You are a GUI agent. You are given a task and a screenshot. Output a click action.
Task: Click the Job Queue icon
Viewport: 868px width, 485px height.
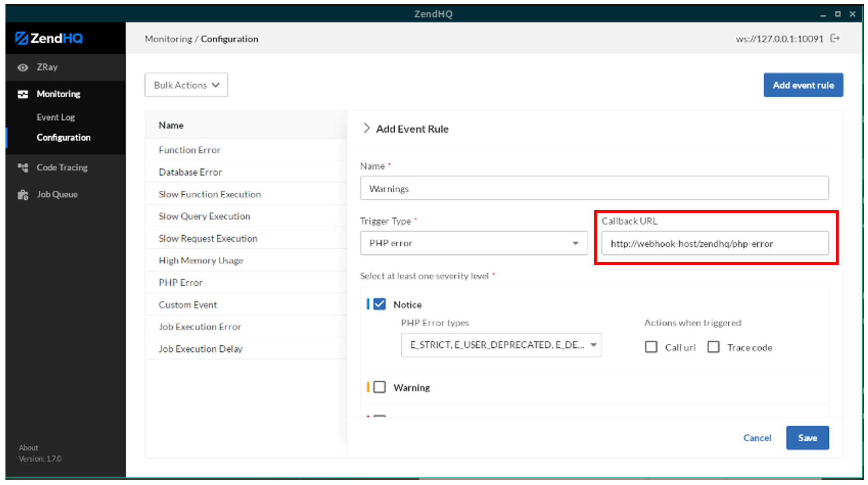[23, 195]
